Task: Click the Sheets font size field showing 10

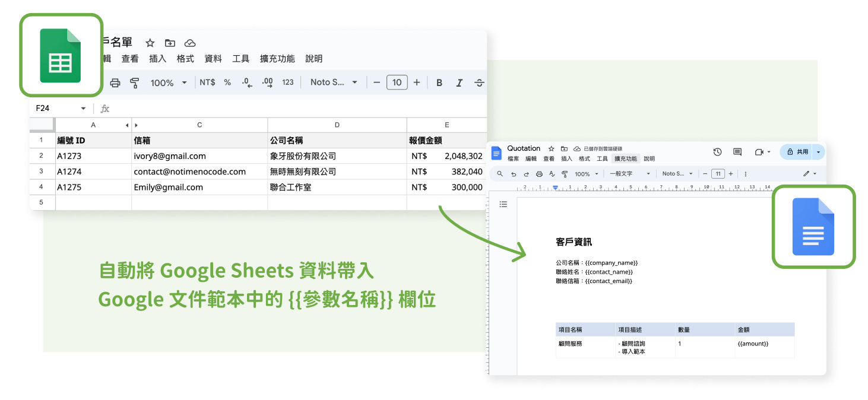Action: (397, 82)
